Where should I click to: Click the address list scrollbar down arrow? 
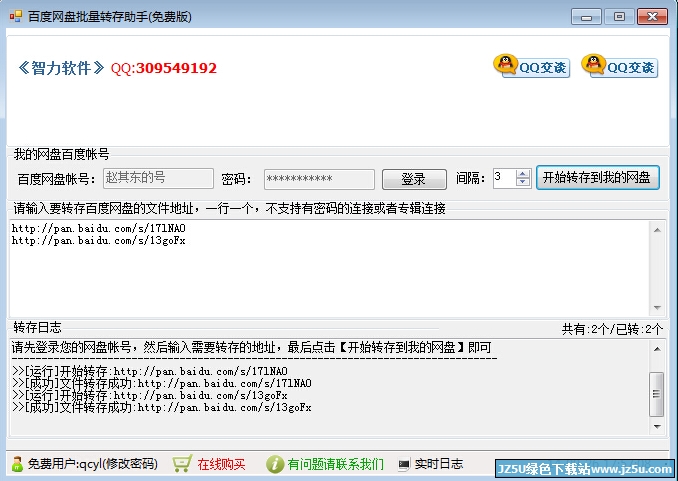click(x=657, y=308)
